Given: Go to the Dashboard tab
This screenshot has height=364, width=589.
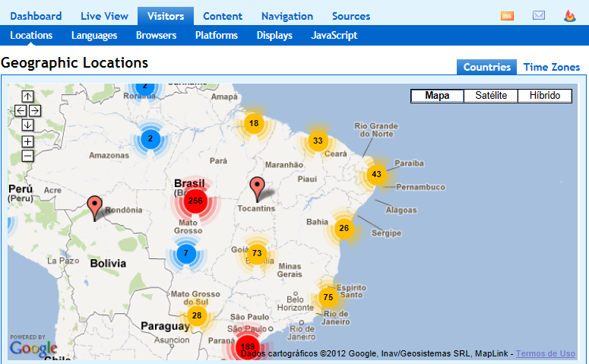Looking at the screenshot, I should click(x=36, y=16).
